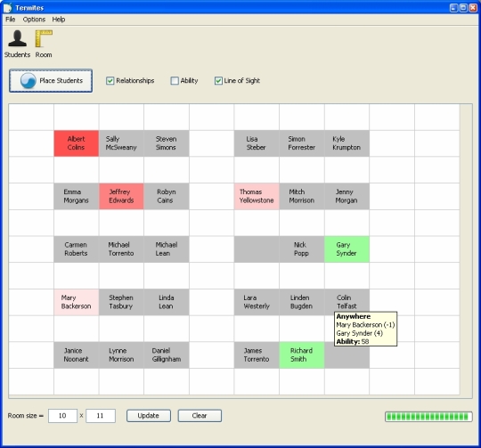Select the green Gary Synder seat
Viewport: 481px width, 448px height.
(347, 249)
